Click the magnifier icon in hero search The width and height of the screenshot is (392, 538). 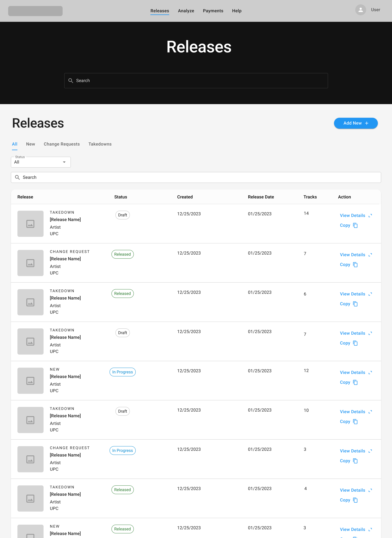(x=71, y=81)
